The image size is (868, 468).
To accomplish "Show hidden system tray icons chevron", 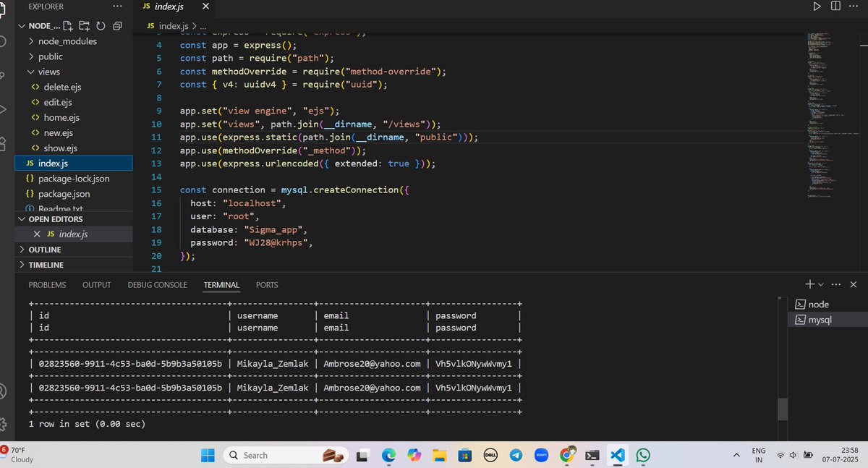I will point(736,455).
